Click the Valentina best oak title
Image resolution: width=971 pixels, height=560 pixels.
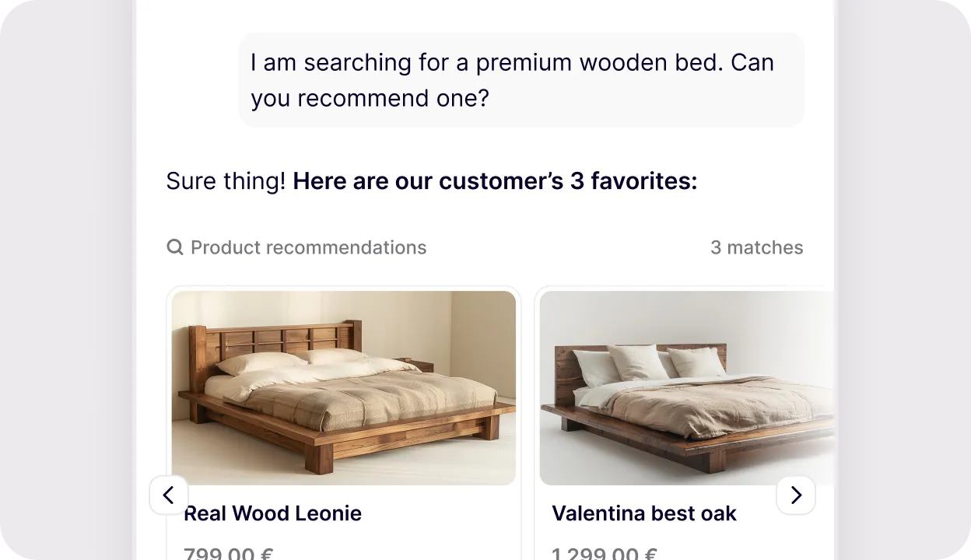pos(644,513)
